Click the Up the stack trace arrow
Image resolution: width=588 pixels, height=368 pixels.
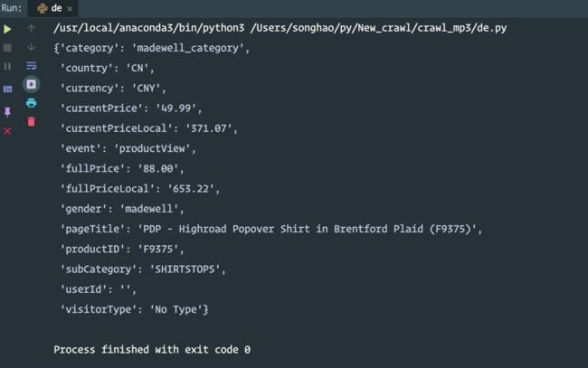(x=31, y=28)
